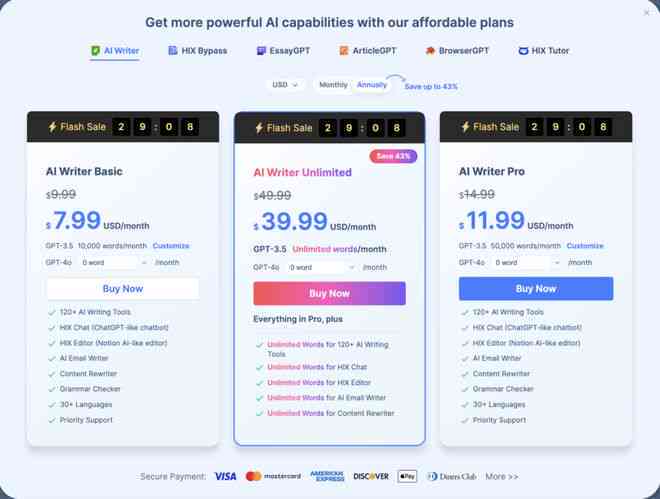
Task: Click the ArticleGPT tab icon
Action: point(344,51)
